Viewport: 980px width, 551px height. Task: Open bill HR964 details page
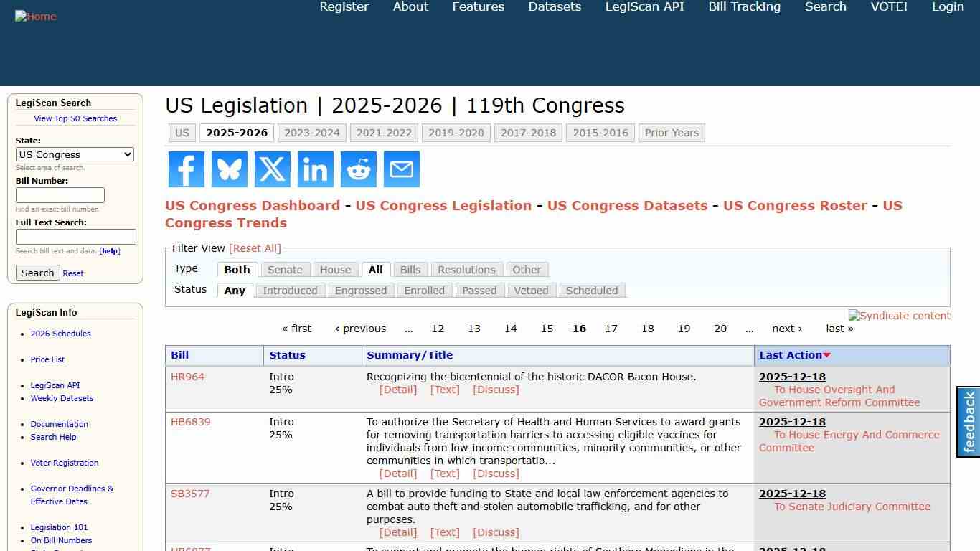coord(187,377)
